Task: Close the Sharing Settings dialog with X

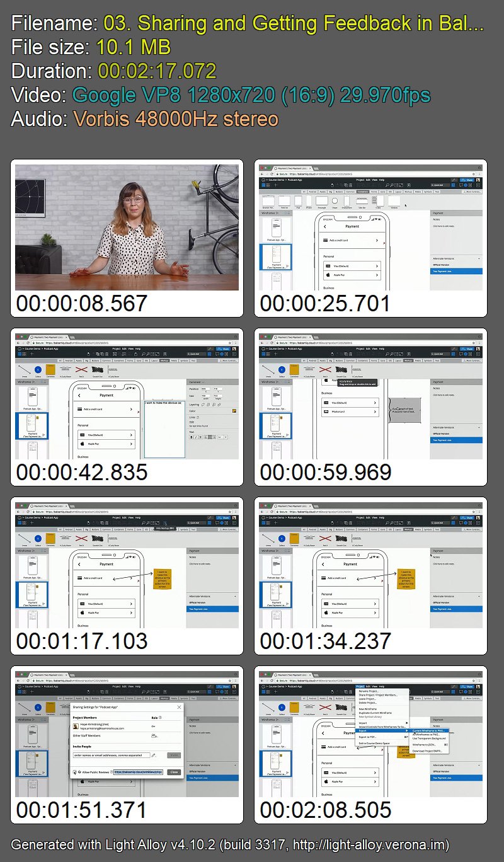Action: pyautogui.click(x=179, y=707)
